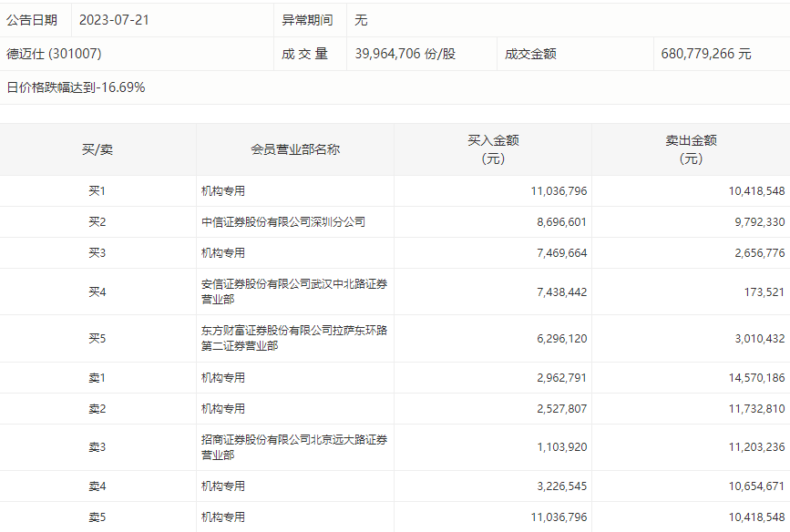Click the 成交金额 label
Viewport: 790px width, 532px height.
tap(530, 54)
